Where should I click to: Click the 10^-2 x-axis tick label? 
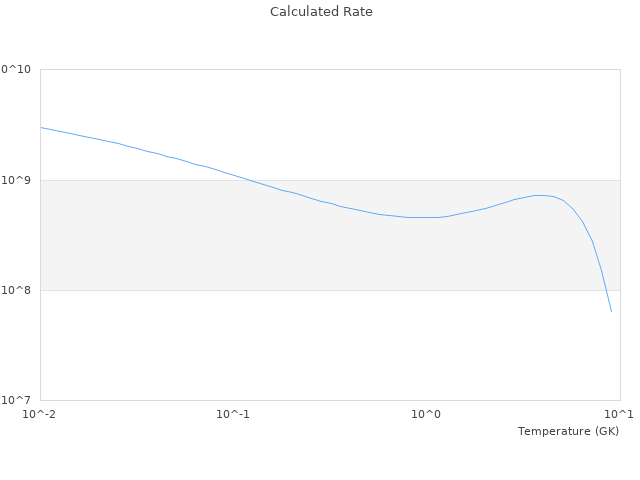point(41,414)
